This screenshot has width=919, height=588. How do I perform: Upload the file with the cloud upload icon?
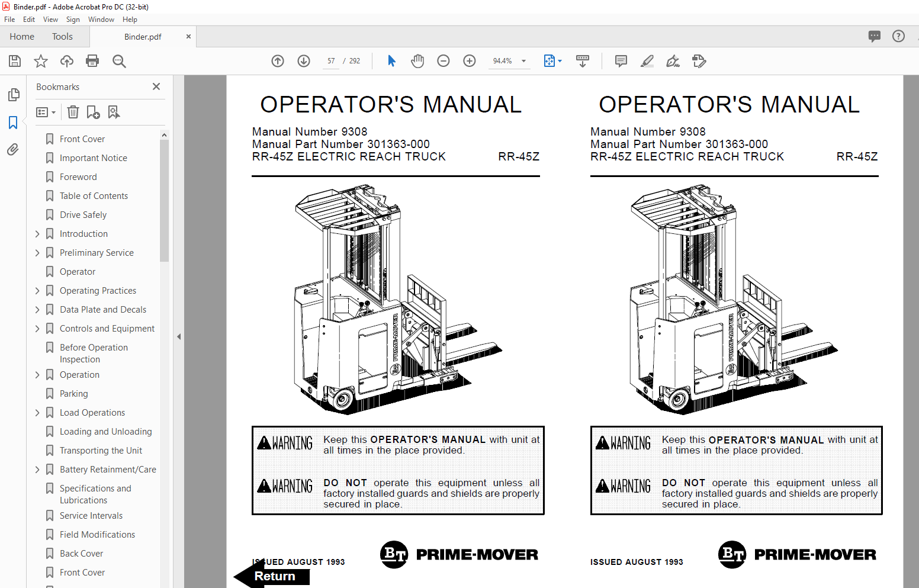coord(67,61)
